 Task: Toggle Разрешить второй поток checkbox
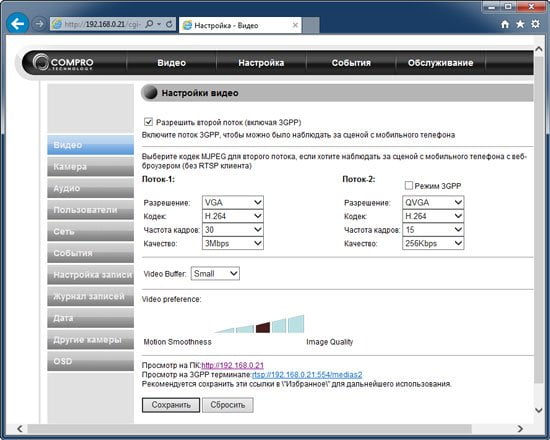click(x=148, y=122)
